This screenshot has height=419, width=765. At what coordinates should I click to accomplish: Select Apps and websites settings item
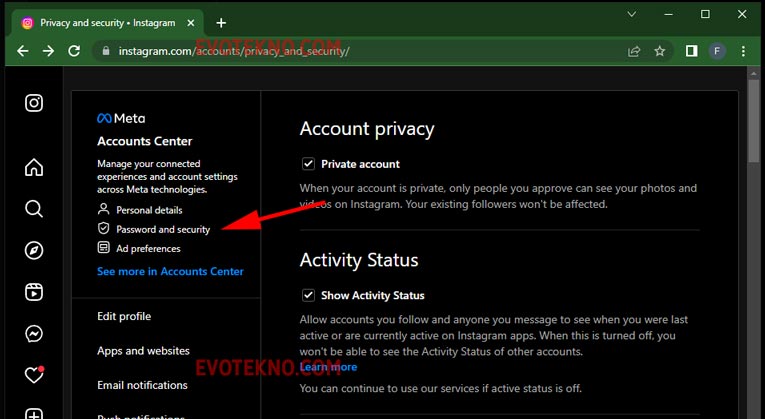[143, 351]
